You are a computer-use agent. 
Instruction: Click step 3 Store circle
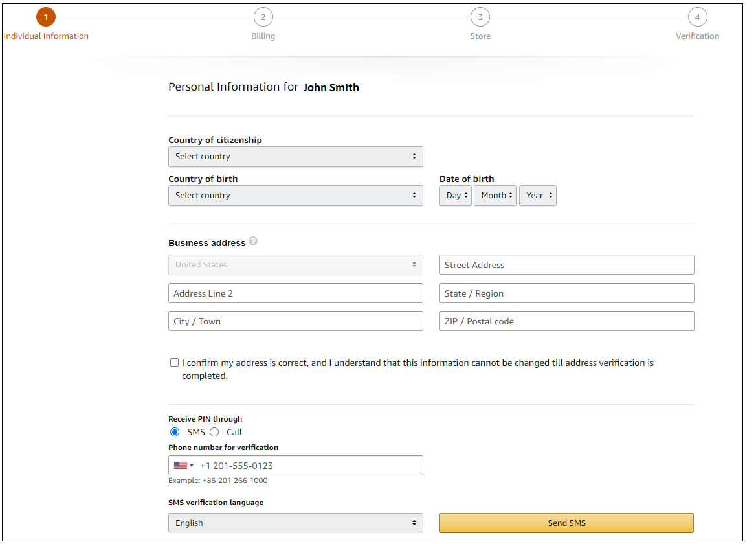tap(480, 17)
